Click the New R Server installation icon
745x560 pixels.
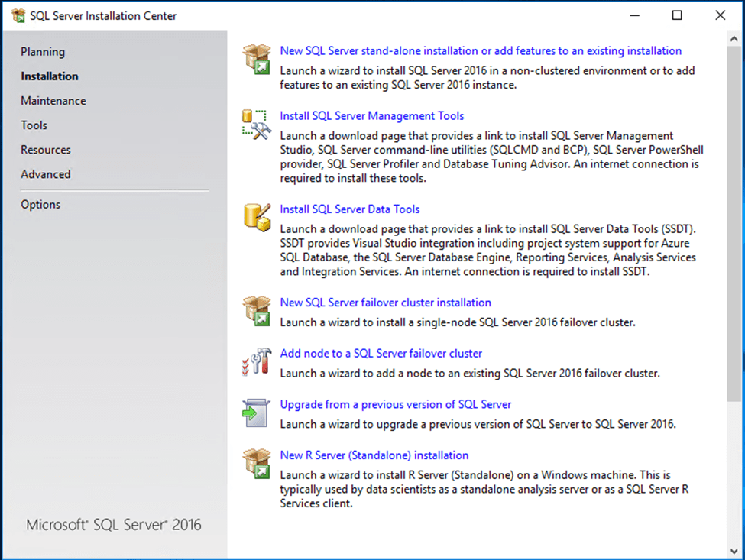click(256, 463)
